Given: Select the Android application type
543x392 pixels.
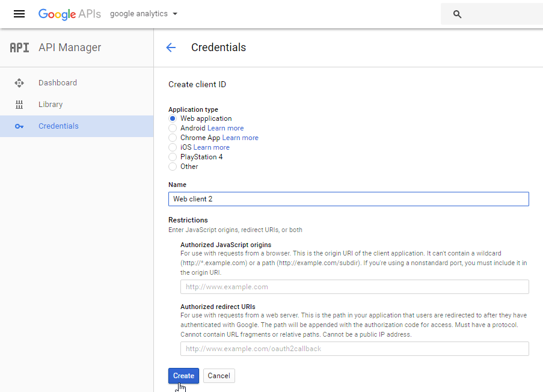Looking at the screenshot, I should 173,128.
